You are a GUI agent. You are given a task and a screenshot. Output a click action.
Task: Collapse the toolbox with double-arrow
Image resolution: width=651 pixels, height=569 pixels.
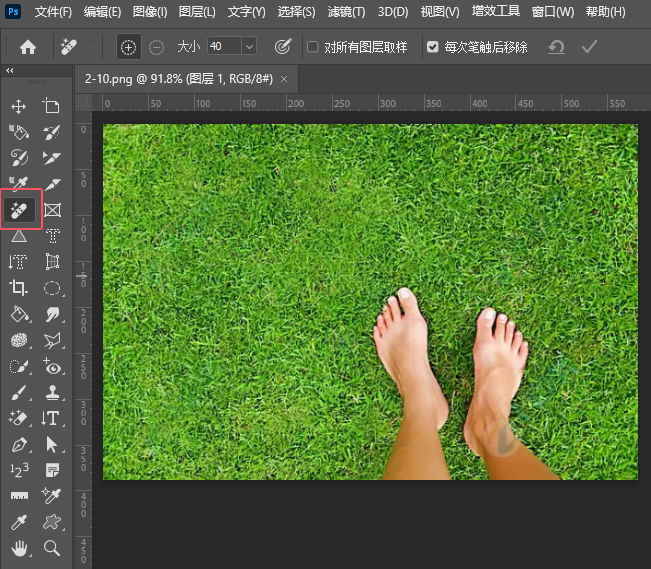coord(10,71)
